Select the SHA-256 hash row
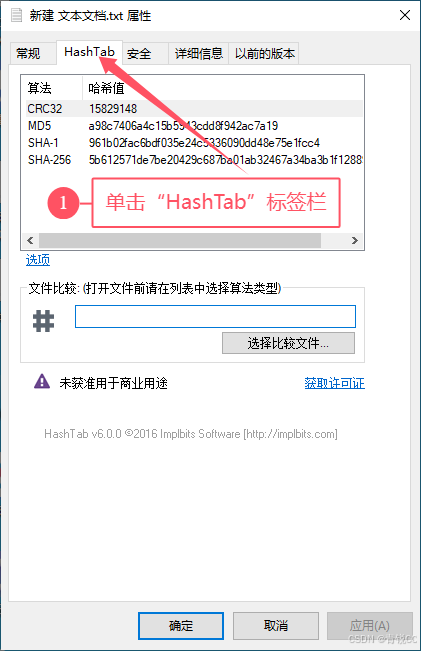 coord(194,160)
